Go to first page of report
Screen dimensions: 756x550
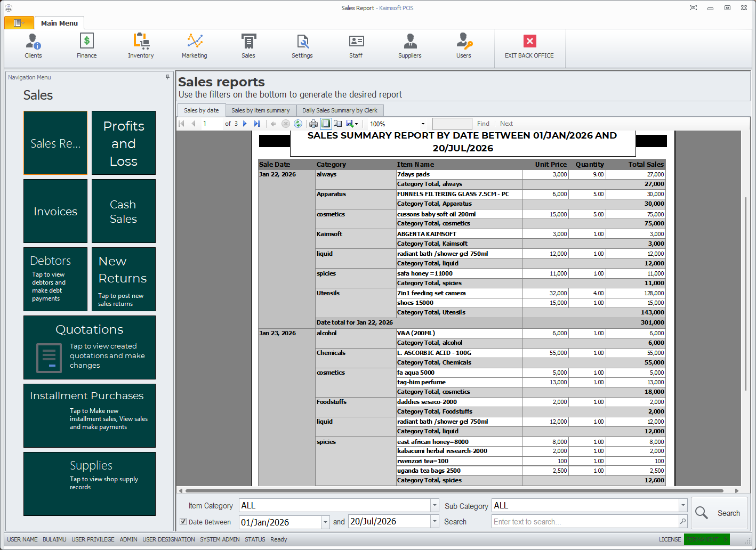point(181,124)
